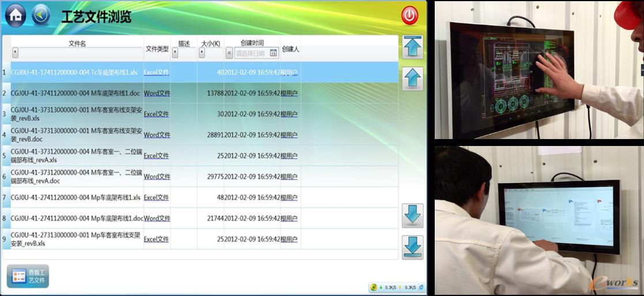Open the 描述 column filter dropdown
The height and width of the screenshot is (296, 644).
coord(175,53)
